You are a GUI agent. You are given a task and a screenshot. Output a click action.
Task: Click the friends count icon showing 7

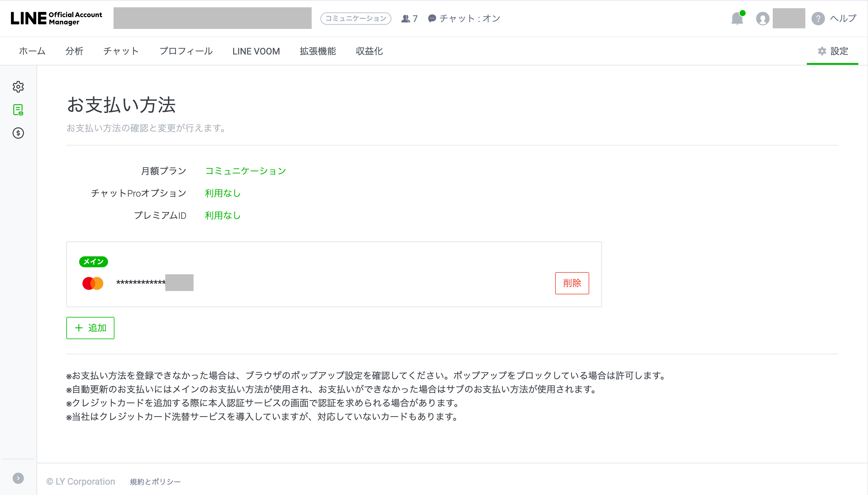410,18
